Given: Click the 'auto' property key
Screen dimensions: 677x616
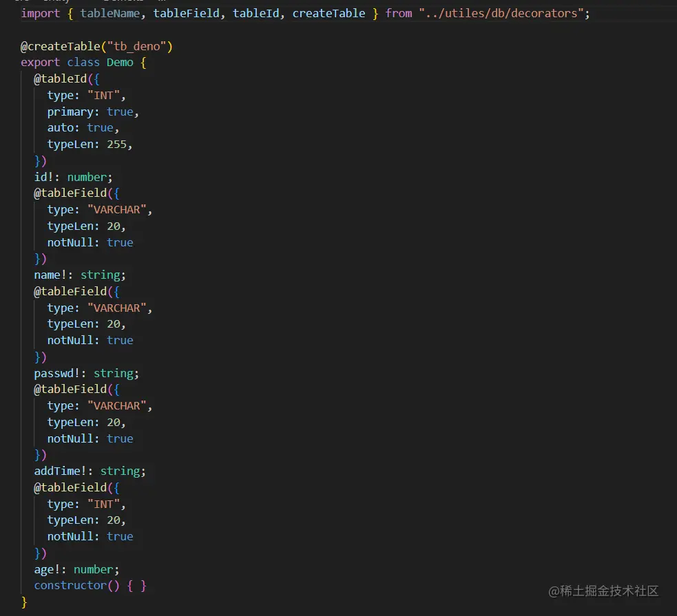Looking at the screenshot, I should point(61,128).
